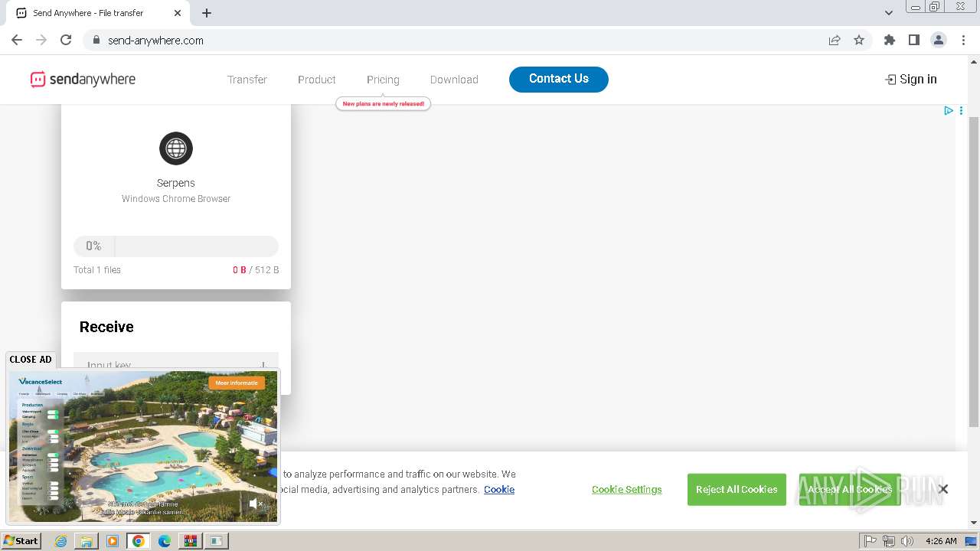Image resolution: width=980 pixels, height=551 pixels.
Task: Click Accept All Cookies
Action: (x=850, y=490)
